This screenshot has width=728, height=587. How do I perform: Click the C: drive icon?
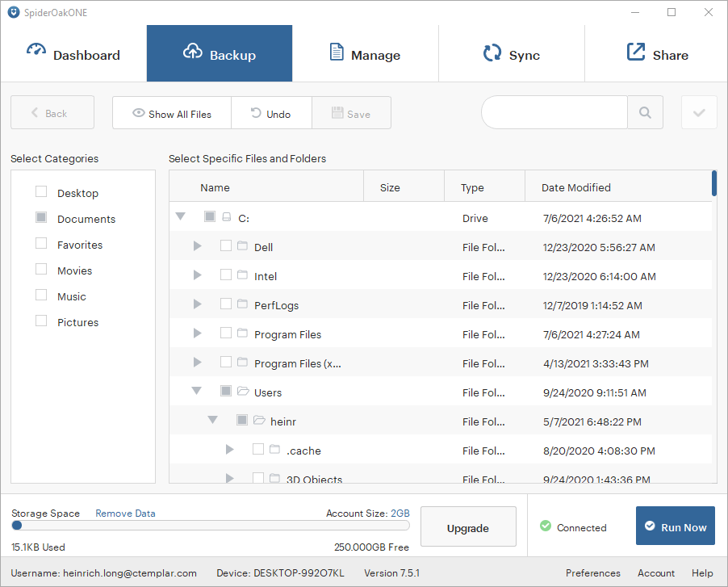[227, 217]
